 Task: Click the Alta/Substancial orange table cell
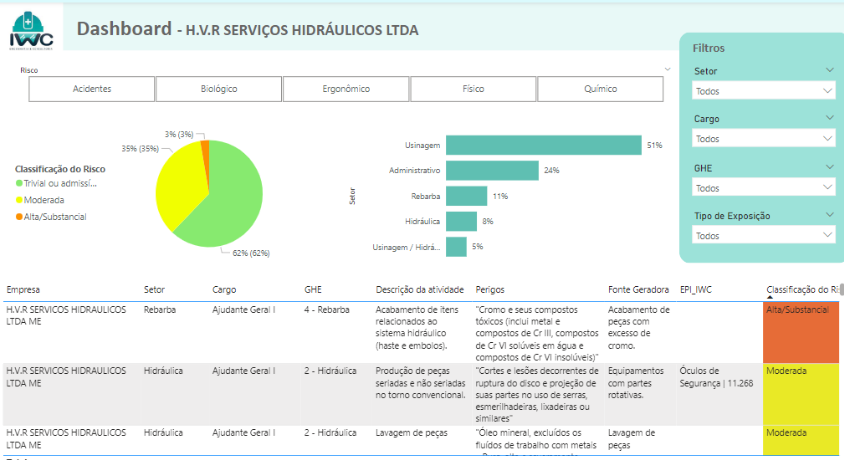(x=800, y=333)
